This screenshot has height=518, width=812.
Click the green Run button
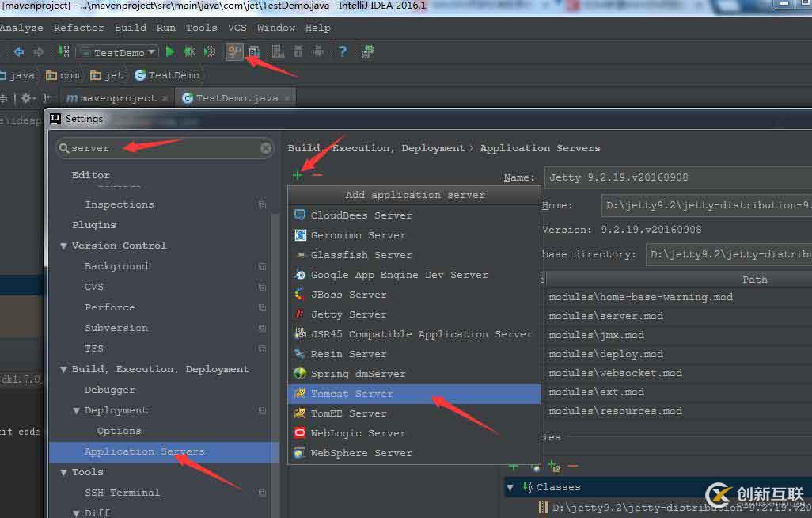pos(170,52)
